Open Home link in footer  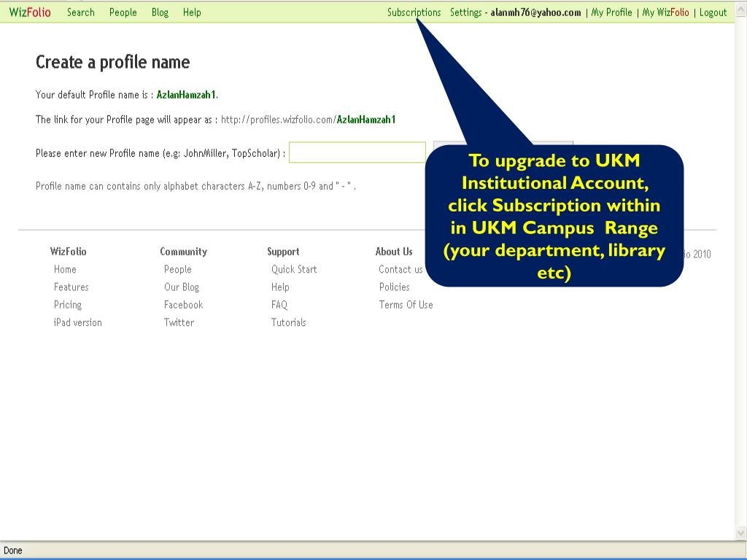65,270
